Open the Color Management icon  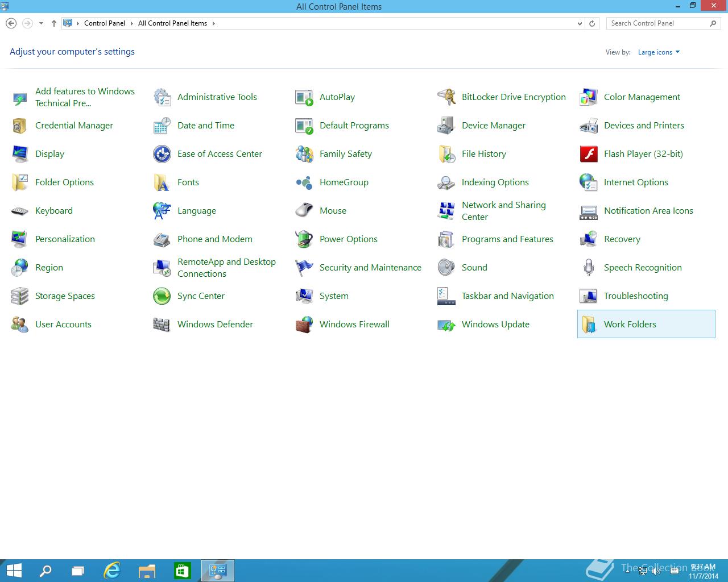589,97
